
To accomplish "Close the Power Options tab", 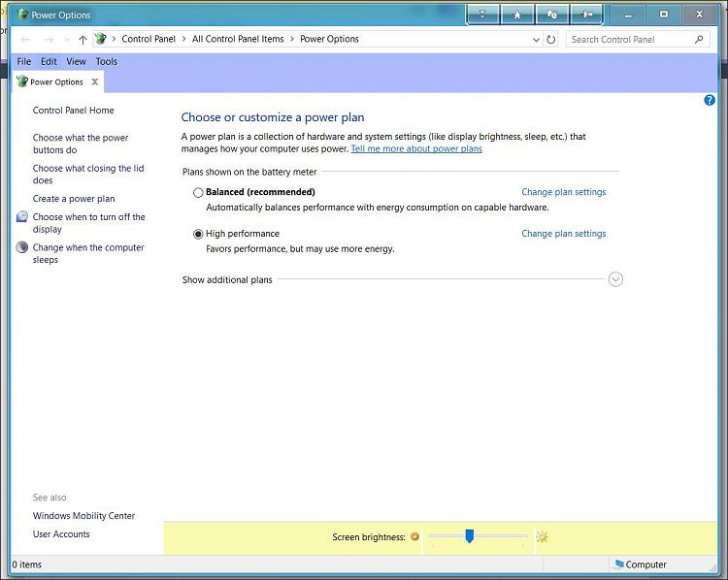I will coord(95,81).
